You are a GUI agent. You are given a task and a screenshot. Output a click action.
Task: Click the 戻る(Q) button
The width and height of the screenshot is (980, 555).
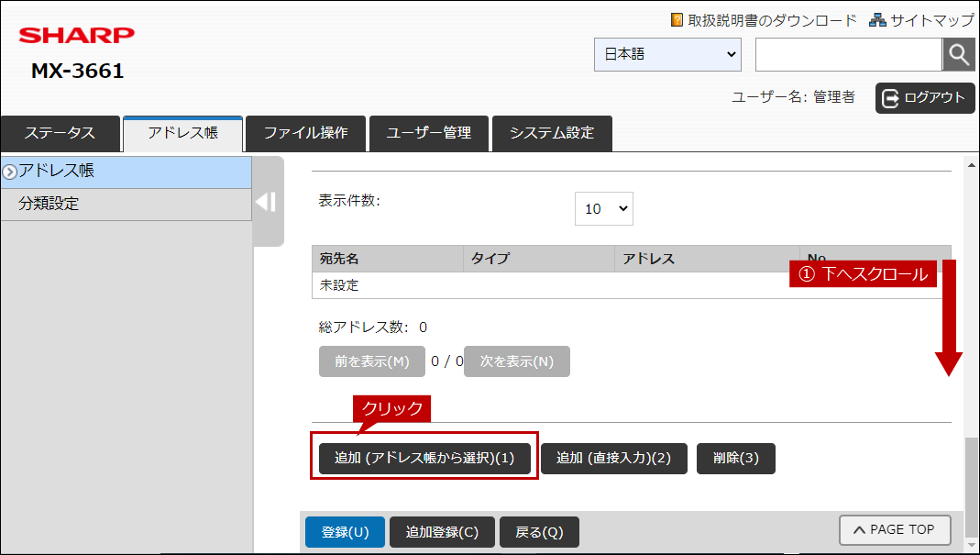539,532
